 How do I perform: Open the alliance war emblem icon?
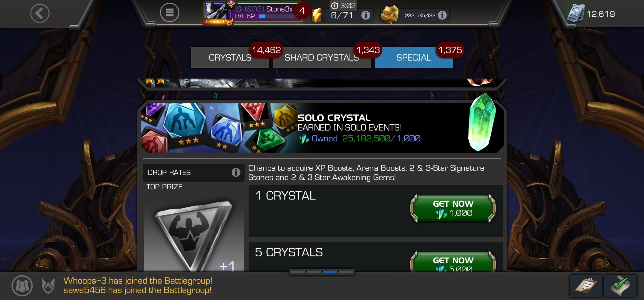(48, 286)
